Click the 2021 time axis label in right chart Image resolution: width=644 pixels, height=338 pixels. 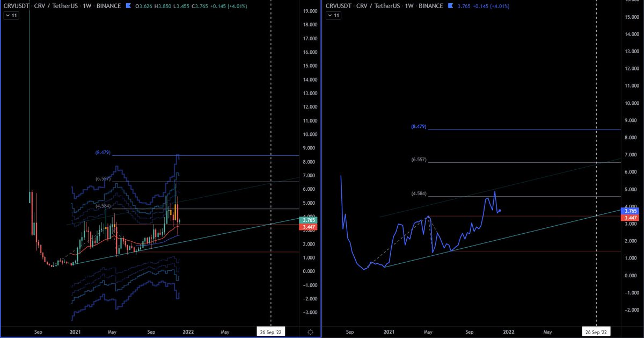click(x=389, y=332)
